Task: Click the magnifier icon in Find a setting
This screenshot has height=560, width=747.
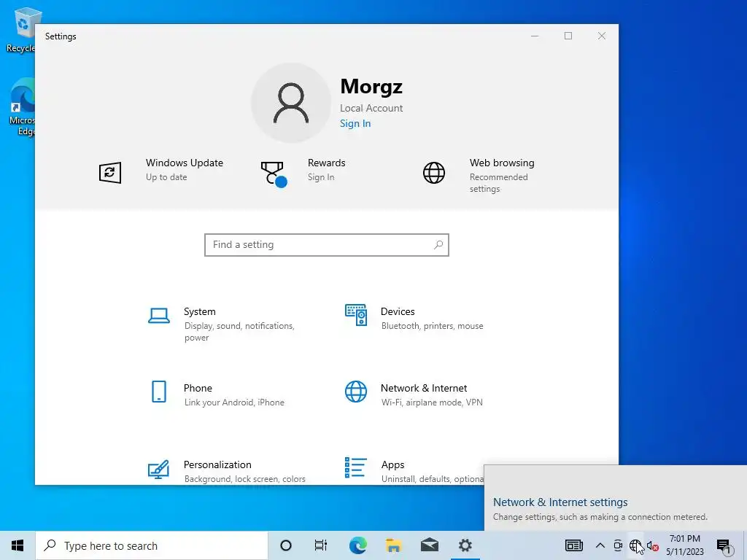Action: [x=438, y=245]
